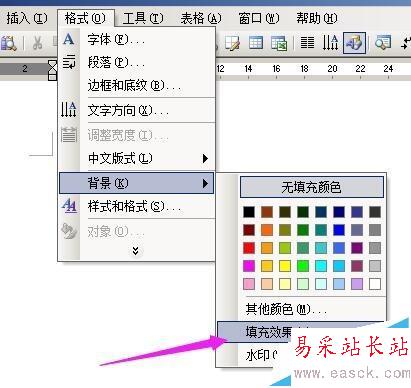Pick the brown swatch in top row
411x388 pixels.
coord(267,212)
